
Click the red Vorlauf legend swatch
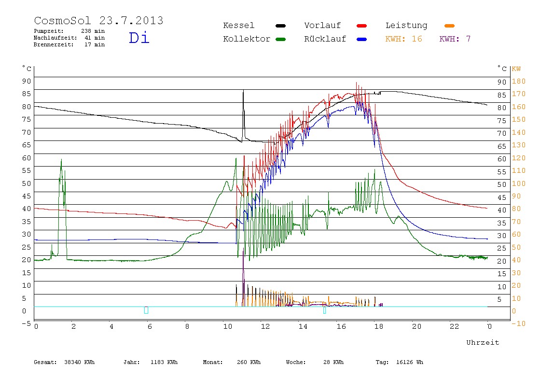362,26
